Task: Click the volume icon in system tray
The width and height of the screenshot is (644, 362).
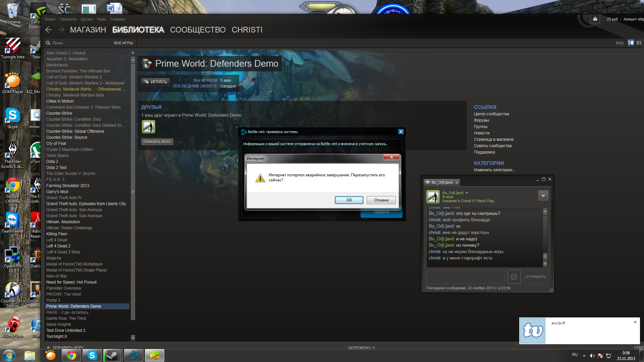Action: tap(592, 356)
